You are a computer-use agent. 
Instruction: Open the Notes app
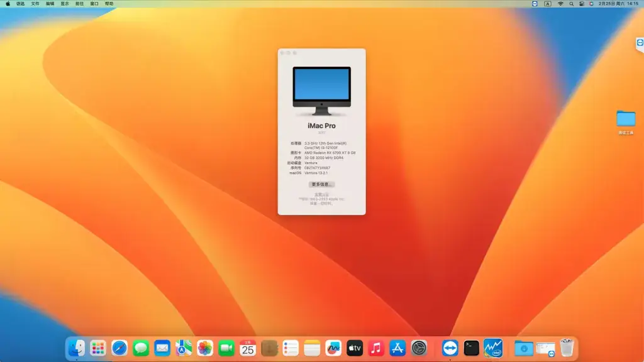(x=312, y=348)
